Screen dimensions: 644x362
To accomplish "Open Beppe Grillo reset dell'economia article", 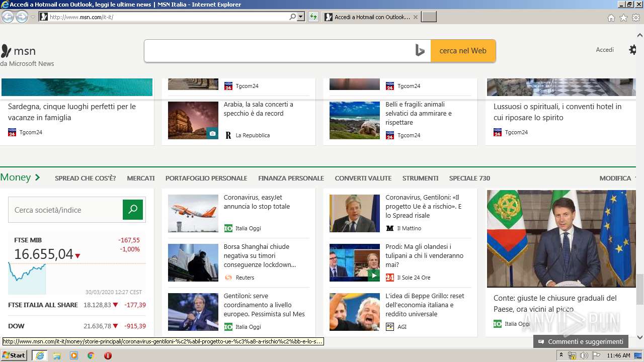I will pyautogui.click(x=425, y=305).
